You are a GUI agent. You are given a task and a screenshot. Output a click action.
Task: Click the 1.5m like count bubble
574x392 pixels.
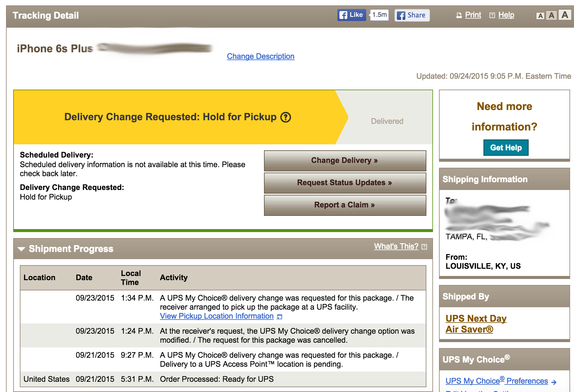point(379,15)
